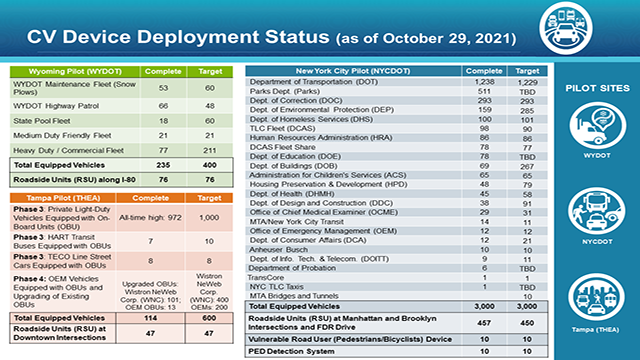Click 'Housing Preservation & Development (HPD)' label
The image size is (640, 360).
click(x=329, y=184)
